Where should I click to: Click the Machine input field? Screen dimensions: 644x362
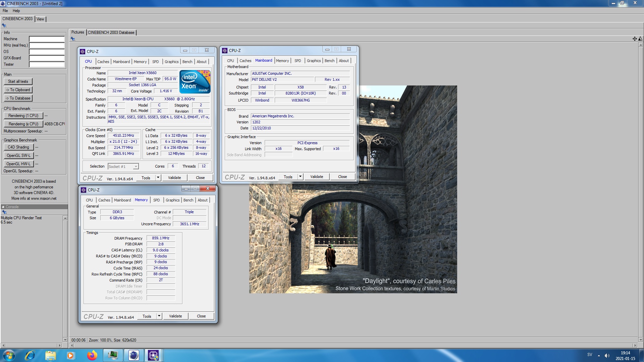coord(47,39)
